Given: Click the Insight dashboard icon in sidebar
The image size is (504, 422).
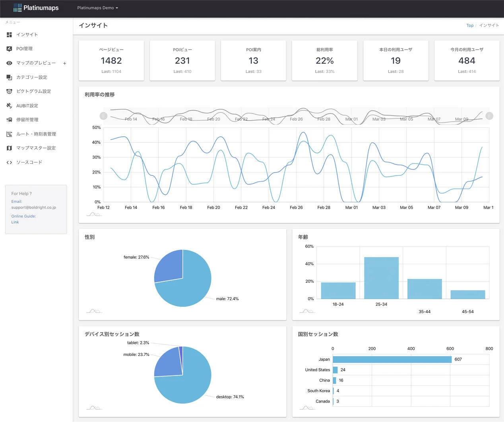Looking at the screenshot, I should [9, 35].
